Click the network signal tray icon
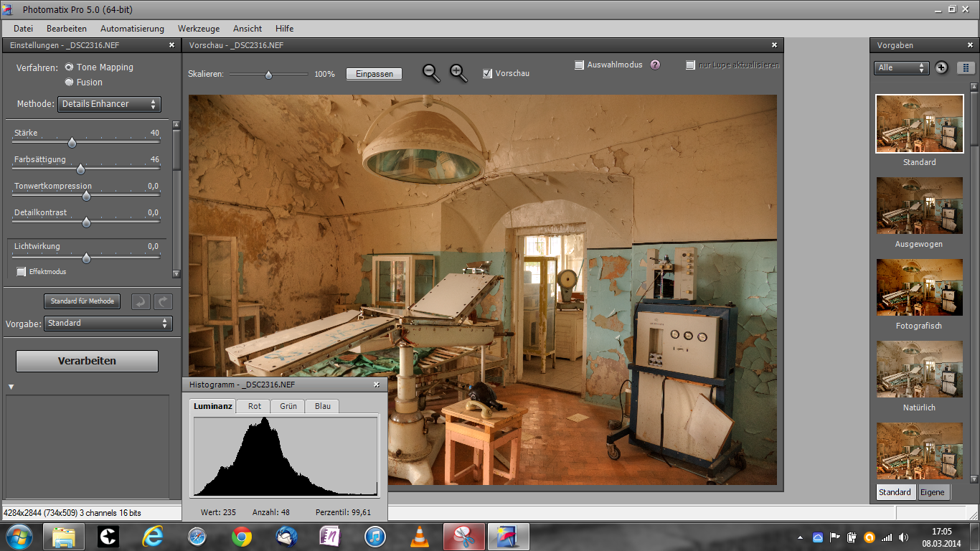 click(x=887, y=537)
